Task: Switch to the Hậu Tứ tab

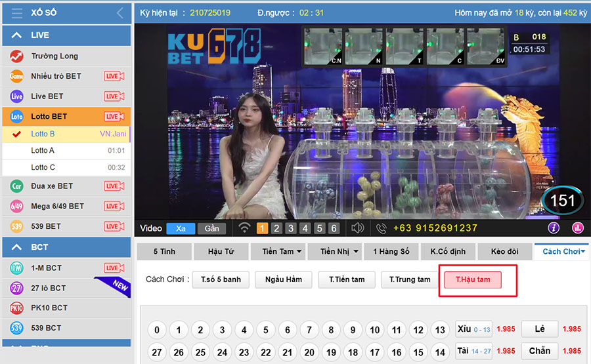Action: (x=220, y=252)
